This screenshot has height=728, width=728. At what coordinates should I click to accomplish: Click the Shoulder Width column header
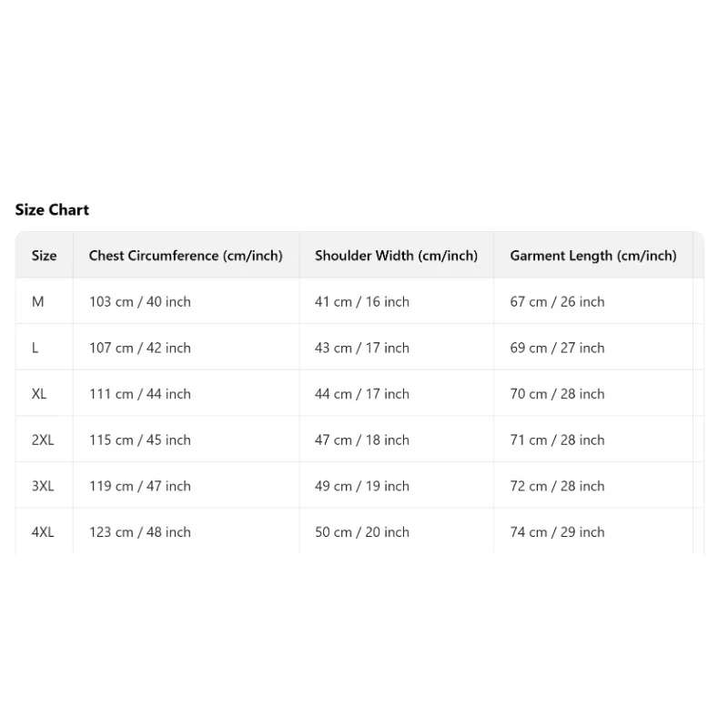pos(396,256)
